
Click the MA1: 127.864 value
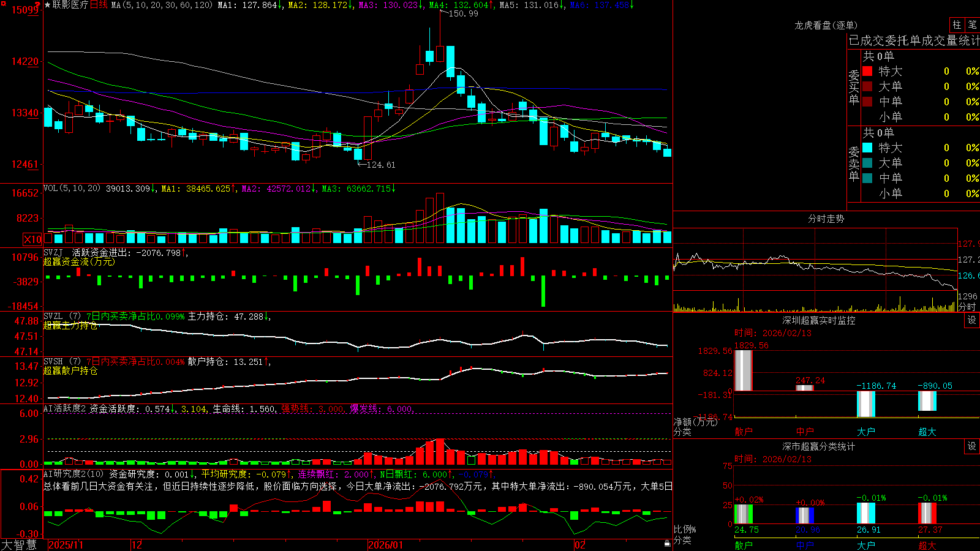250,5
